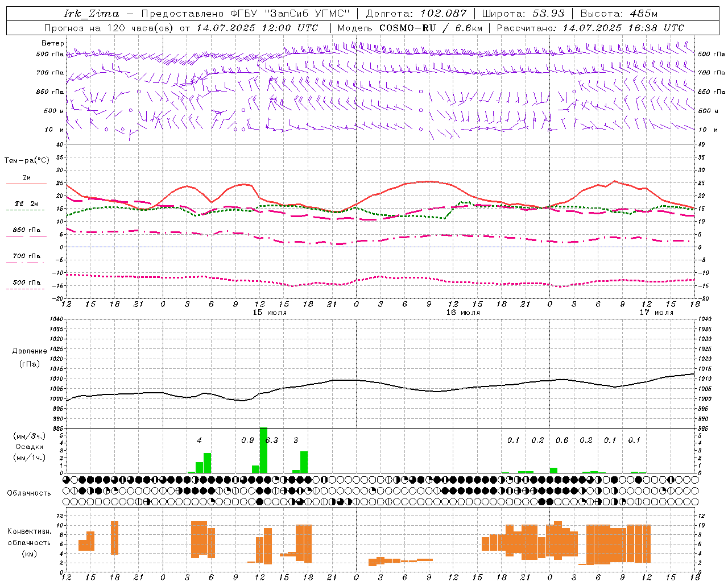Click the 17 июля date label
Viewport: 728px width, 582px height.
[656, 313]
